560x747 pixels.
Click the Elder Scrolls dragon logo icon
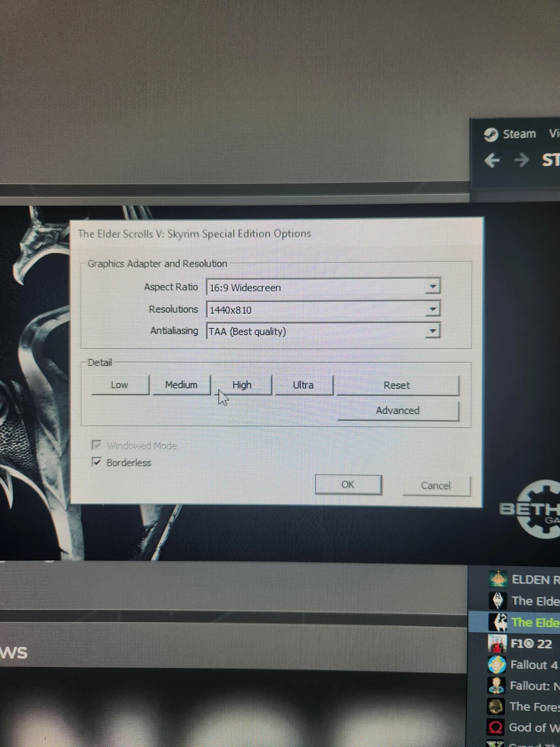click(497, 600)
